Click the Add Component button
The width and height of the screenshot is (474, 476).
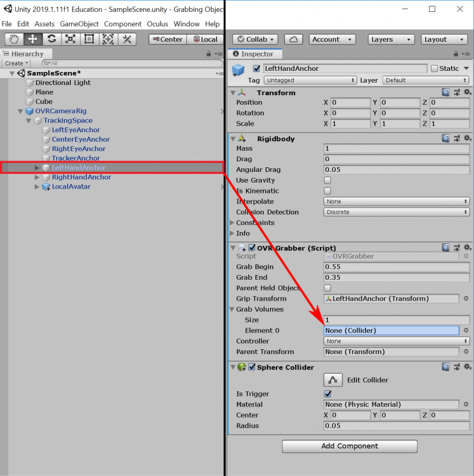[350, 446]
